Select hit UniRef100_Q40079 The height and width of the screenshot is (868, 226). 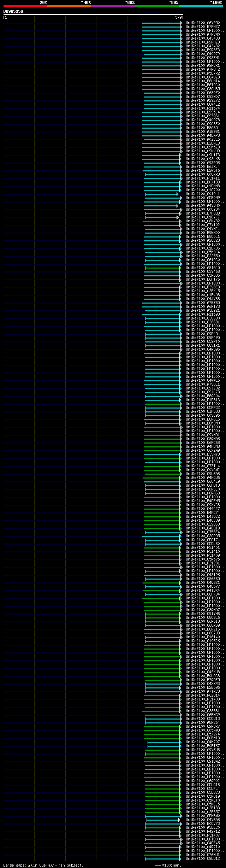pyautogui.click(x=203, y=54)
